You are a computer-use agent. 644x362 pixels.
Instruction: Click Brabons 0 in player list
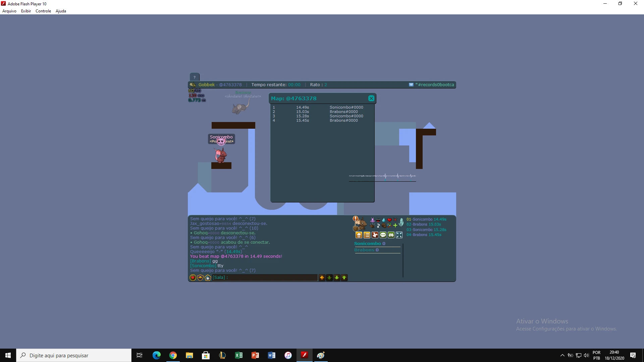coord(366,250)
